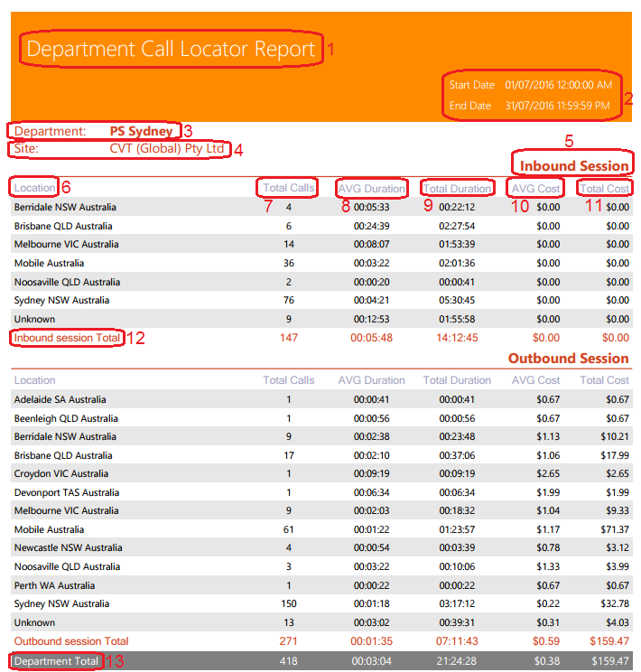Click the inbound AVG Cost column header
The width and height of the screenshot is (641, 672).
coord(535,188)
